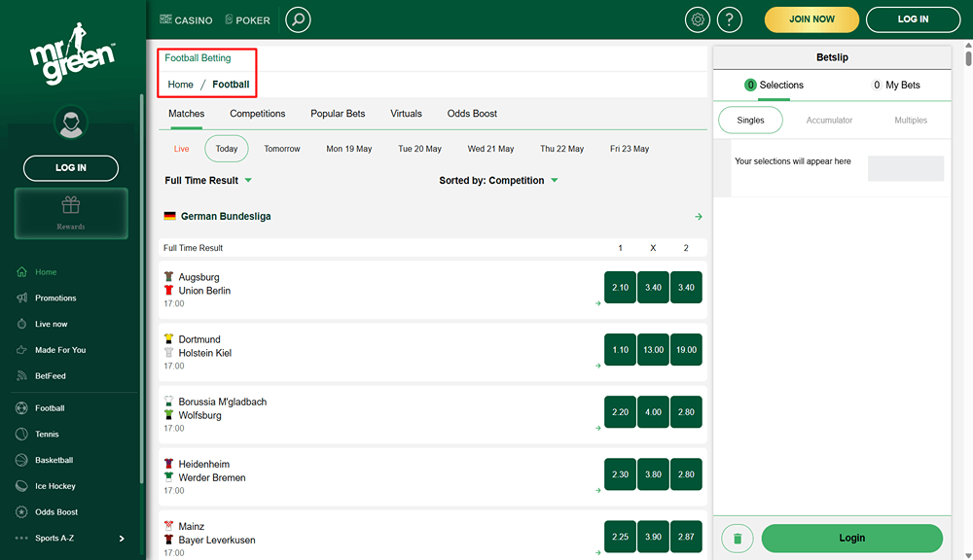Select Tue 20 May date filter
The height and width of the screenshot is (560, 973).
420,149
